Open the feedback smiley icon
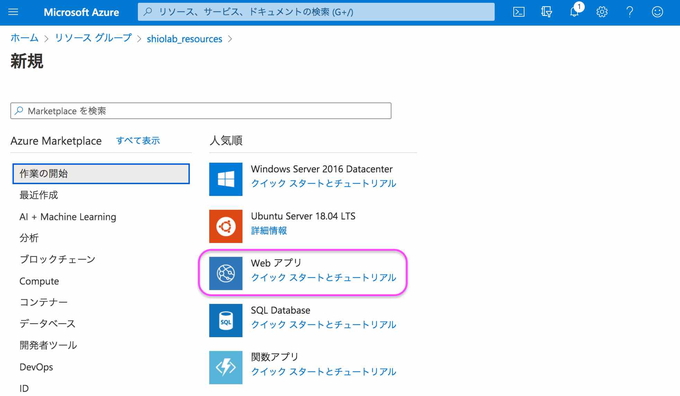Screen dimensions: 680x396 point(657,12)
